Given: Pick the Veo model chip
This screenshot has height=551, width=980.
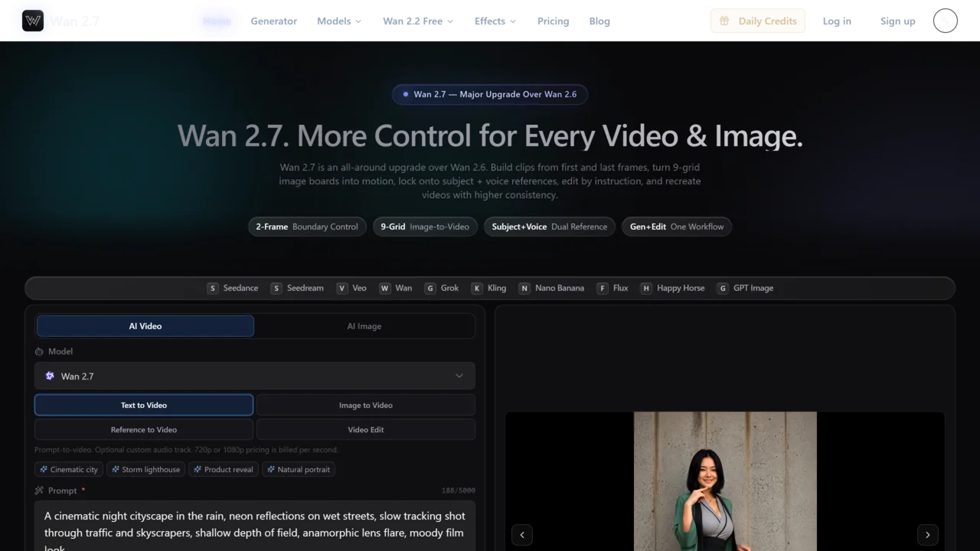Looking at the screenshot, I should pos(351,288).
